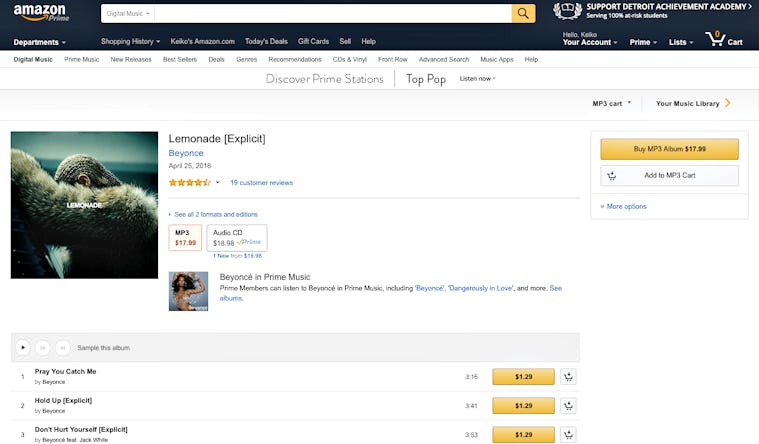759x444 pixels.
Task: Select the Audio CD format option
Action: pyautogui.click(x=237, y=237)
